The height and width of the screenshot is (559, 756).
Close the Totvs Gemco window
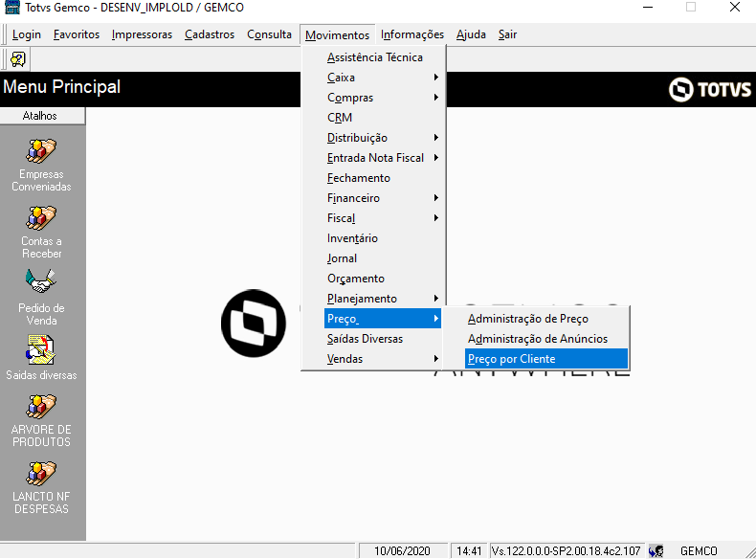click(734, 8)
